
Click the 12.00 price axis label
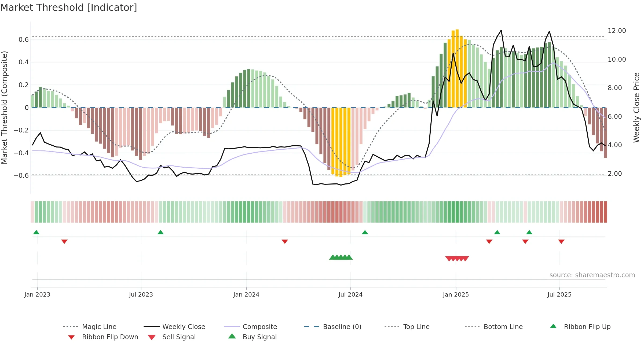pos(617,31)
